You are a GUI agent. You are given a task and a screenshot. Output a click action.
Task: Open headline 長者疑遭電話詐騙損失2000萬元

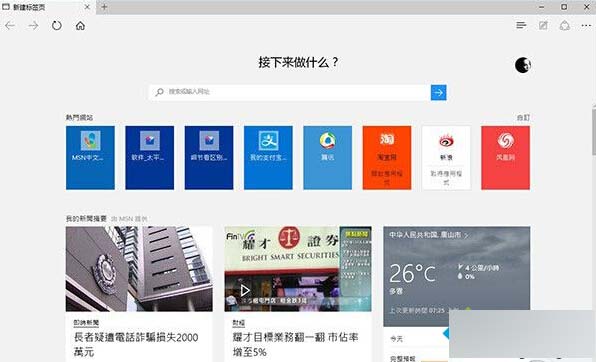point(136,344)
